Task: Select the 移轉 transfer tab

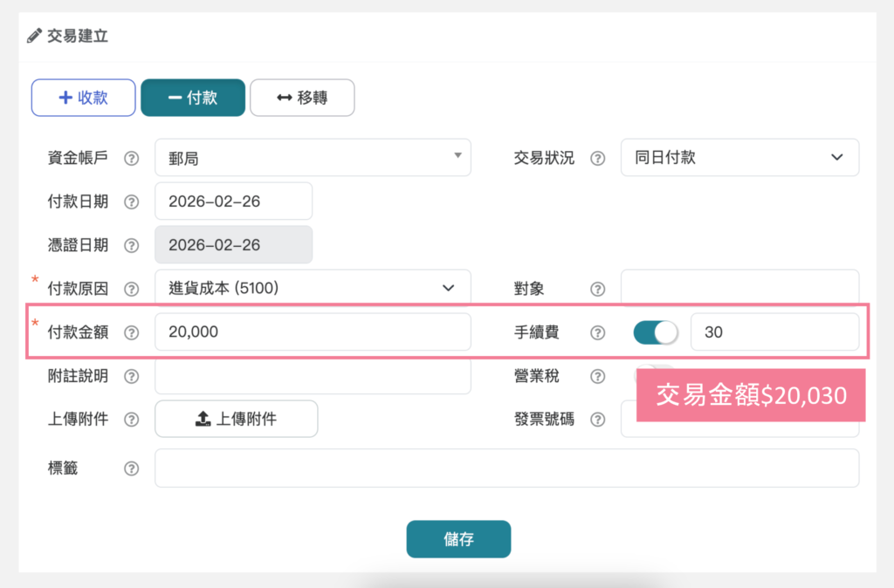Action: coord(302,98)
